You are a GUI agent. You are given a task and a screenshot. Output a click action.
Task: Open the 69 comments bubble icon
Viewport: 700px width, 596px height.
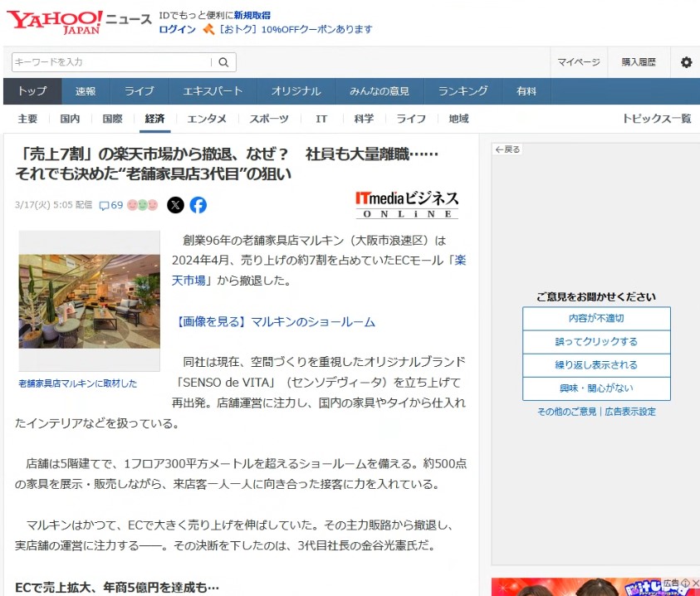tap(105, 205)
